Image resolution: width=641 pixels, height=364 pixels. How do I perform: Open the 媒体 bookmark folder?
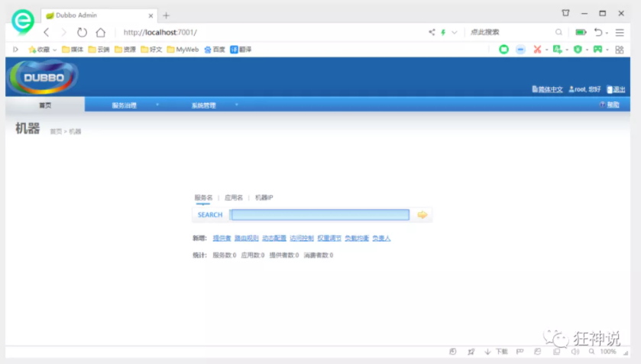pos(73,50)
